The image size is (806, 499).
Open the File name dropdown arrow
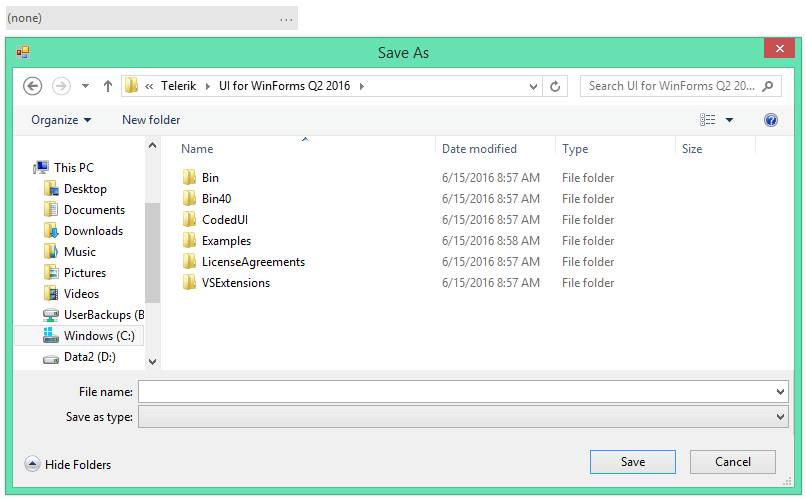click(780, 392)
